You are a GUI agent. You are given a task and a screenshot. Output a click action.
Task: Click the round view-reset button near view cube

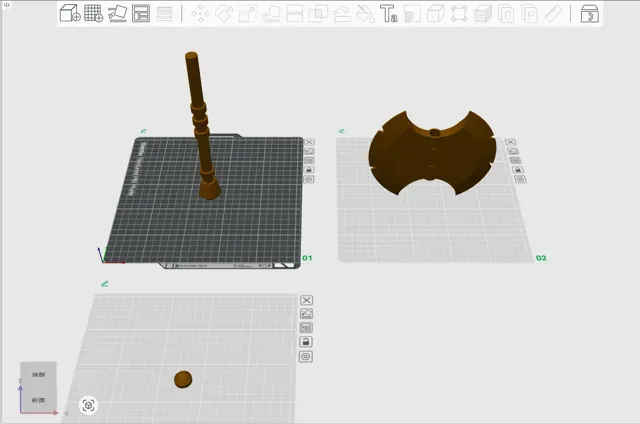89,405
